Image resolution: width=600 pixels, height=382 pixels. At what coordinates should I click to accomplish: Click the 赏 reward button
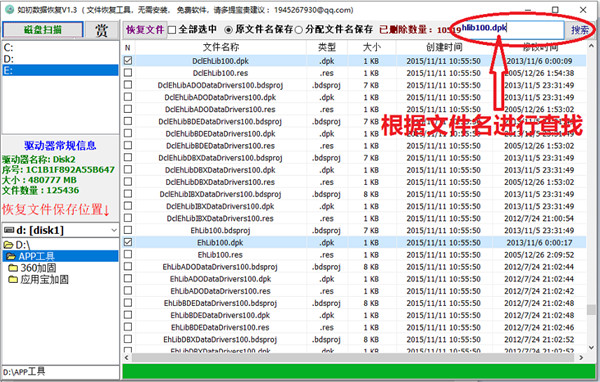101,30
